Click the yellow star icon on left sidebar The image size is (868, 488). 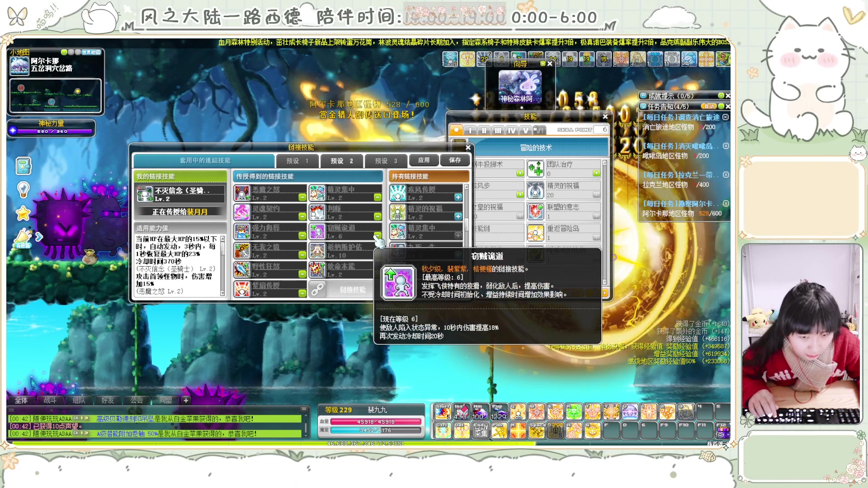coord(23,213)
